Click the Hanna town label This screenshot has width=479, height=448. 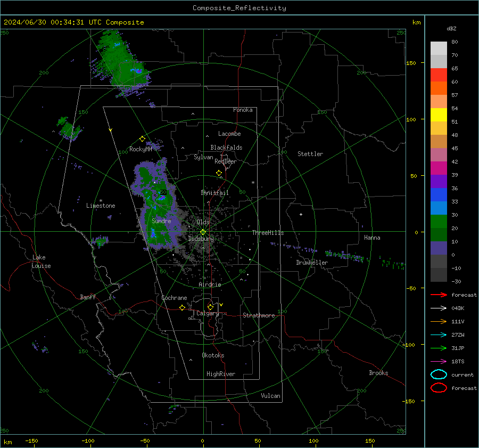coord(372,238)
